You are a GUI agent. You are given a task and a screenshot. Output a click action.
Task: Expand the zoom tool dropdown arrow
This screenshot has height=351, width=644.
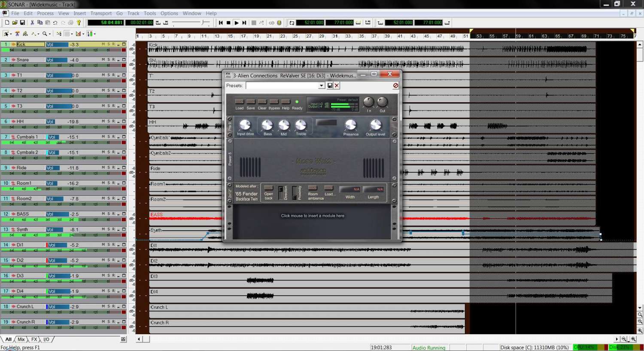tap(50, 34)
